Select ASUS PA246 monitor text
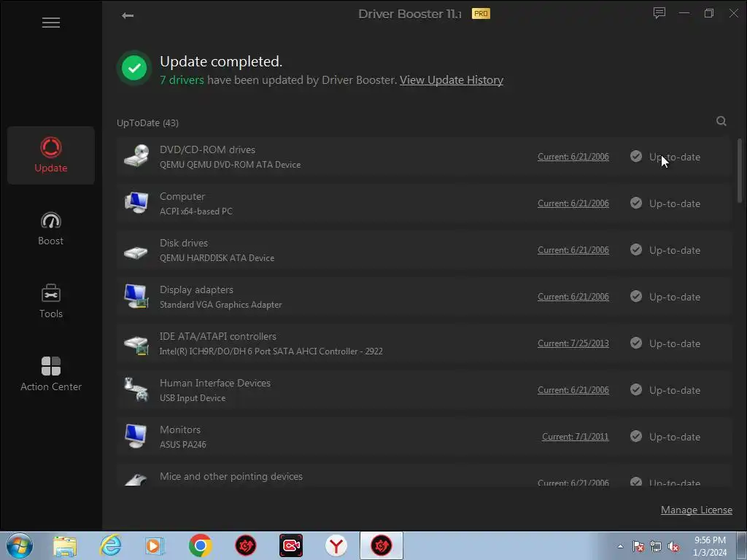Screen dimensions: 747x560 click(x=183, y=445)
